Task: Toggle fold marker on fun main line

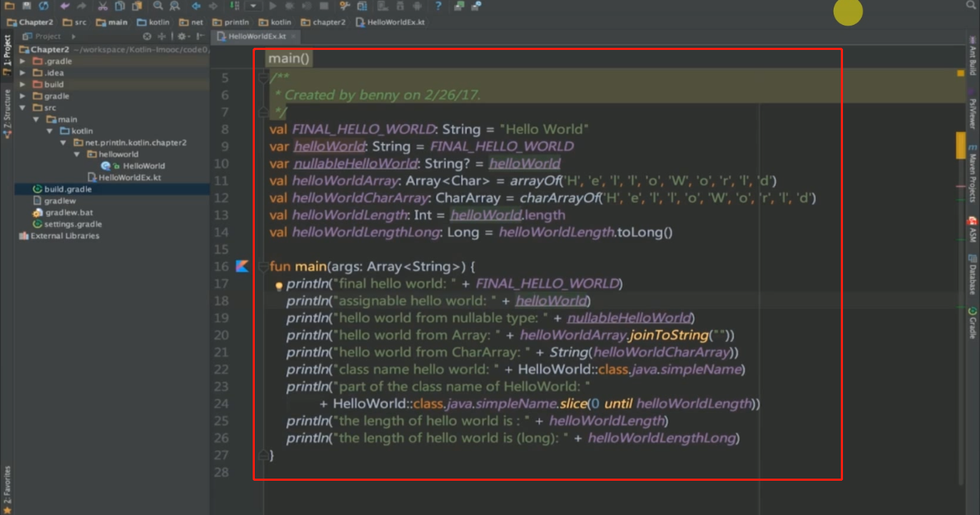Action: tap(263, 266)
